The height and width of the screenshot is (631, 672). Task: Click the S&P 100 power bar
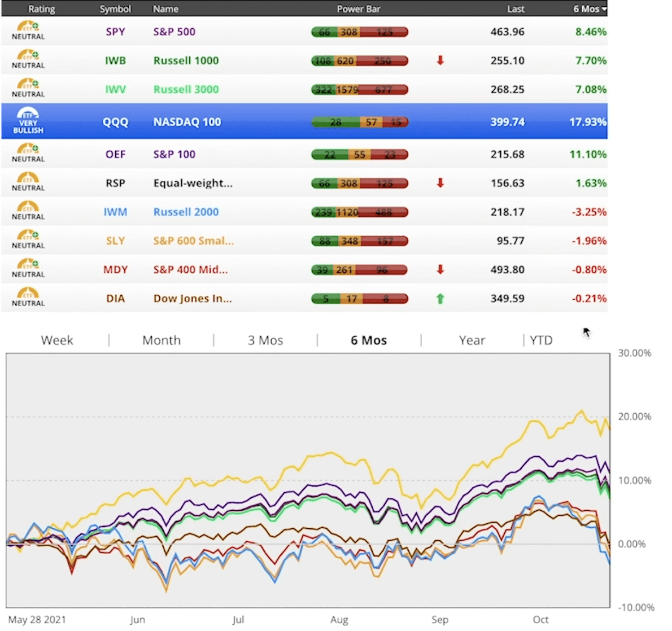pyautogui.click(x=360, y=154)
